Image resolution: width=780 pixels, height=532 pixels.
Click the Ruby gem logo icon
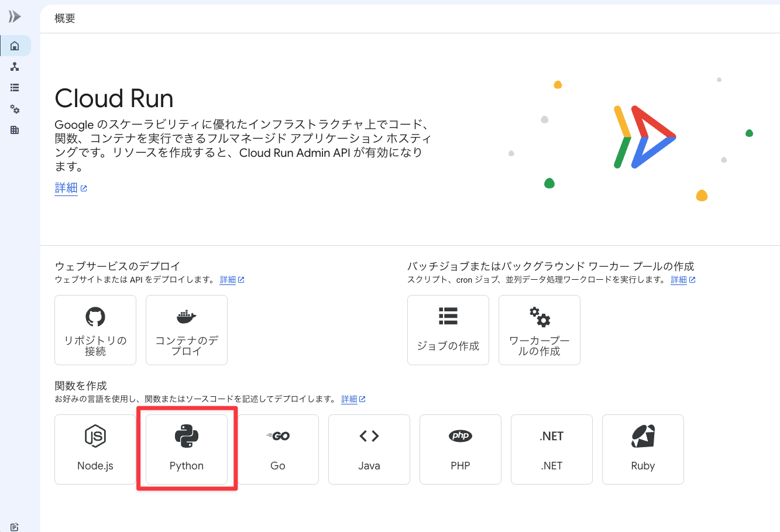point(643,436)
